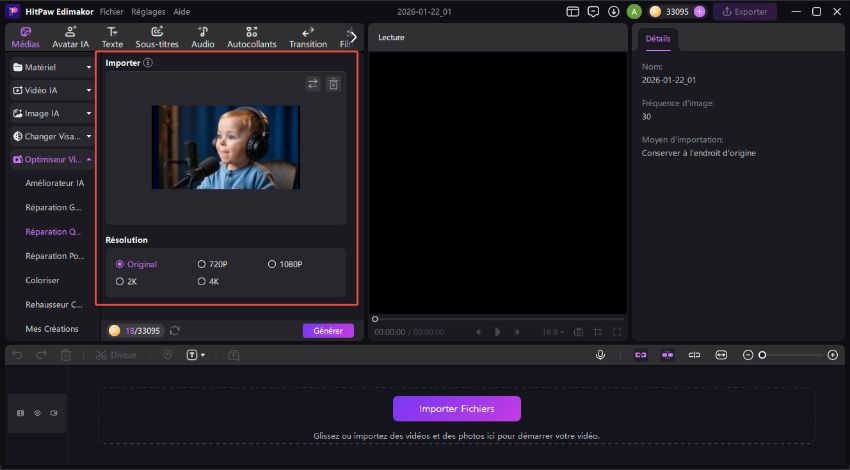Select 720P resolution
850x470 pixels.
click(212, 264)
